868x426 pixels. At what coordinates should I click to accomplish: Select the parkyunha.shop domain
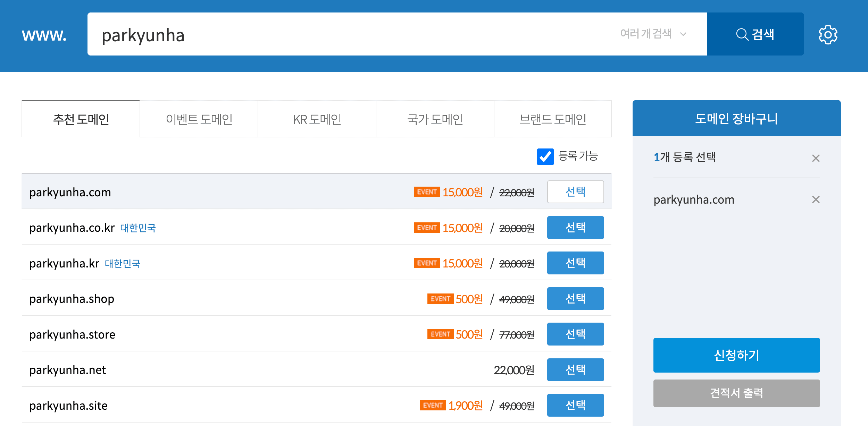[x=575, y=299]
